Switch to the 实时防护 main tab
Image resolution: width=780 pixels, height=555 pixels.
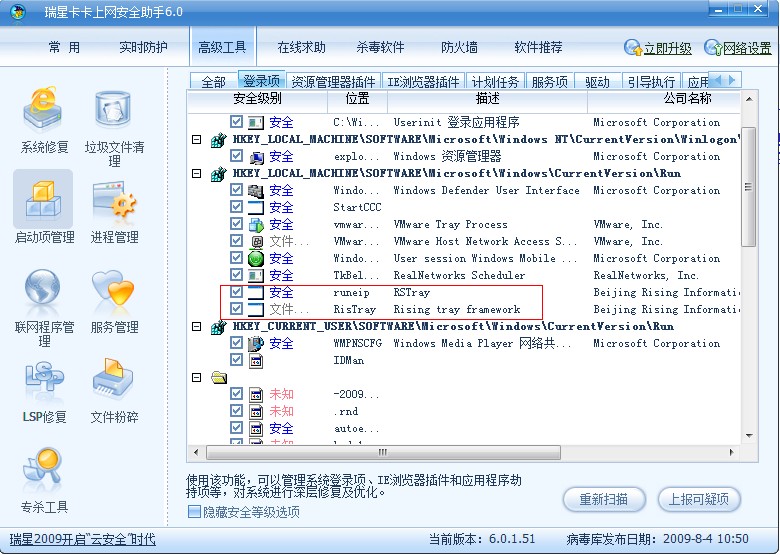[143, 48]
